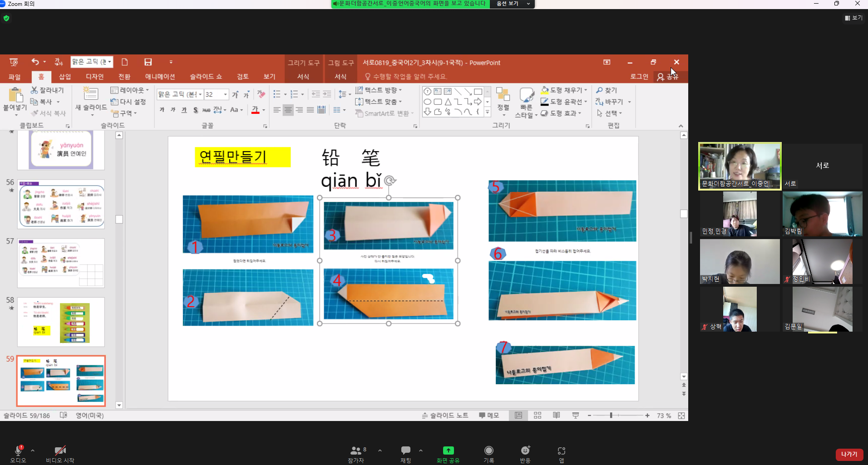Toggle the slide notes (슬라이드 노트) pane

coord(445,416)
